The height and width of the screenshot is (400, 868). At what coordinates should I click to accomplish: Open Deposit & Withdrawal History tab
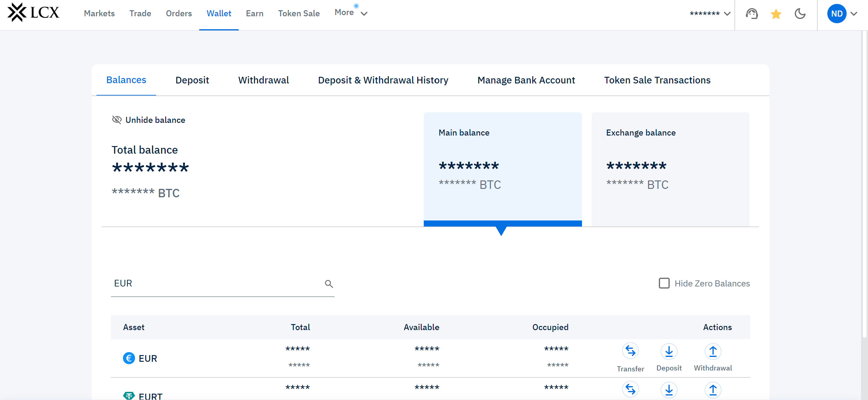coord(383,80)
